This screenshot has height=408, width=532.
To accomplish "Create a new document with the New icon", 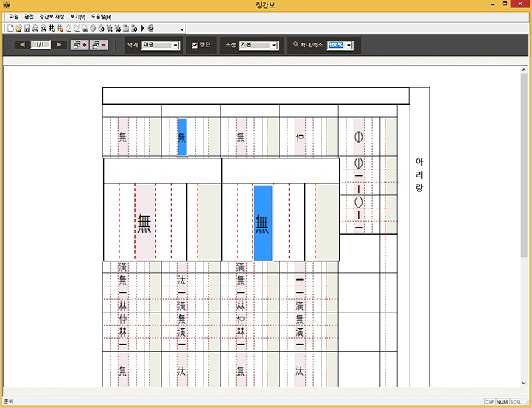I will [x=10, y=29].
